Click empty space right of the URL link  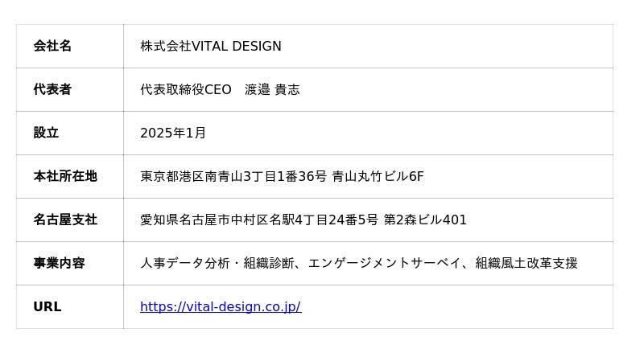[x=456, y=306]
